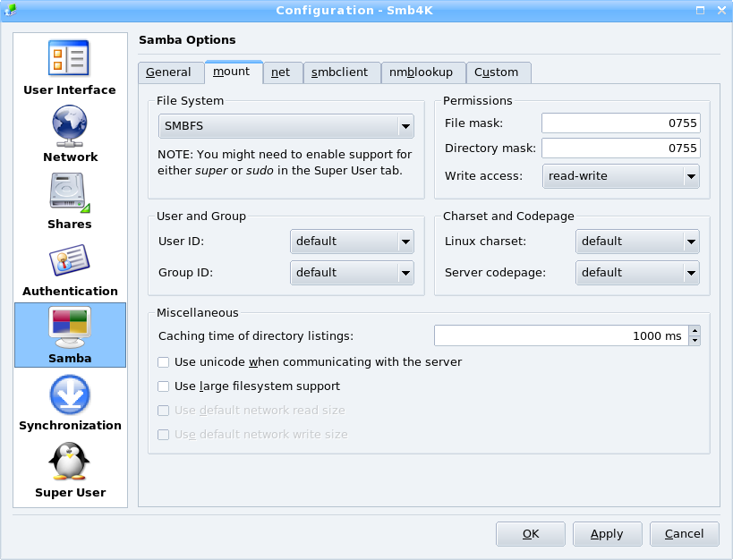Screen dimensions: 733x560
Task: Open the Synchronization download arrow icon
Action: point(70,395)
